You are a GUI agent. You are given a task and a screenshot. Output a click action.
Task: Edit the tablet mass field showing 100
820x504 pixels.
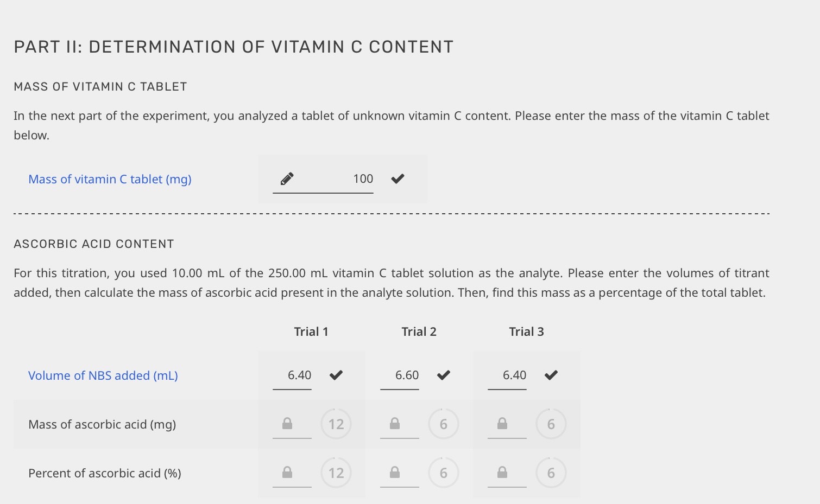[x=348, y=179]
